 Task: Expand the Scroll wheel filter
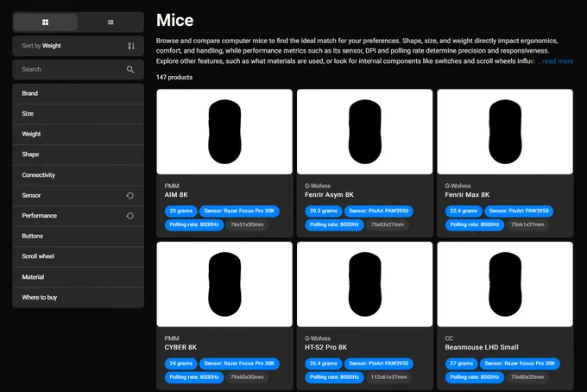click(78, 256)
